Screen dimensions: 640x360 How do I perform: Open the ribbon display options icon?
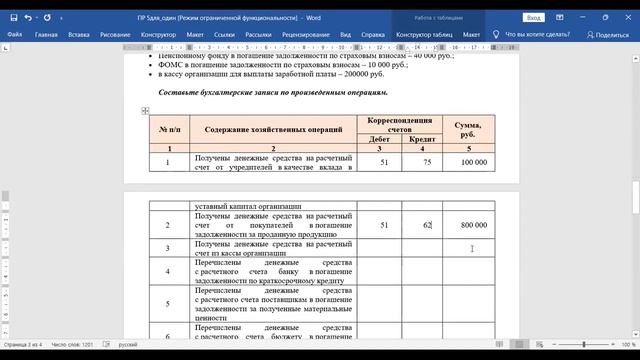[560, 18]
